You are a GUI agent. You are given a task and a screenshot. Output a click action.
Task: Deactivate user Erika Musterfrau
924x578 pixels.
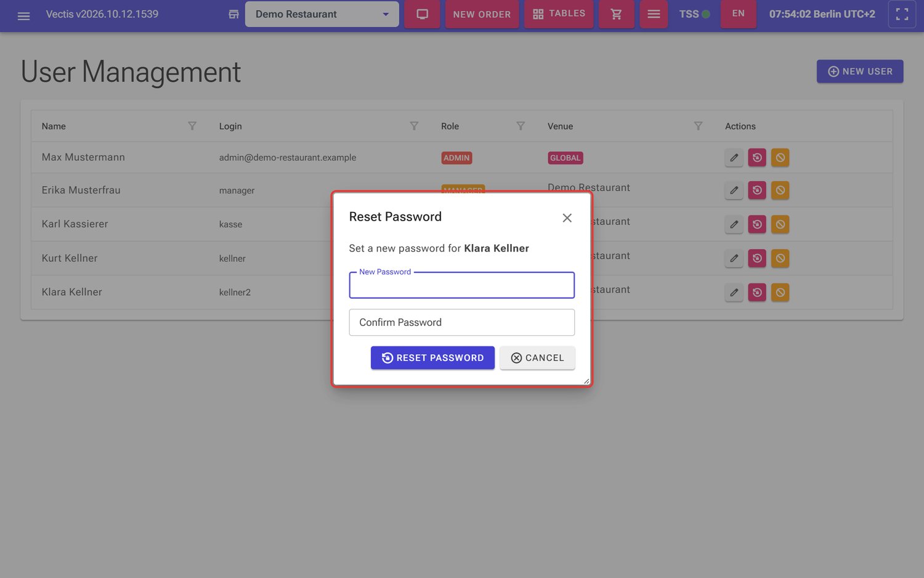(x=780, y=190)
